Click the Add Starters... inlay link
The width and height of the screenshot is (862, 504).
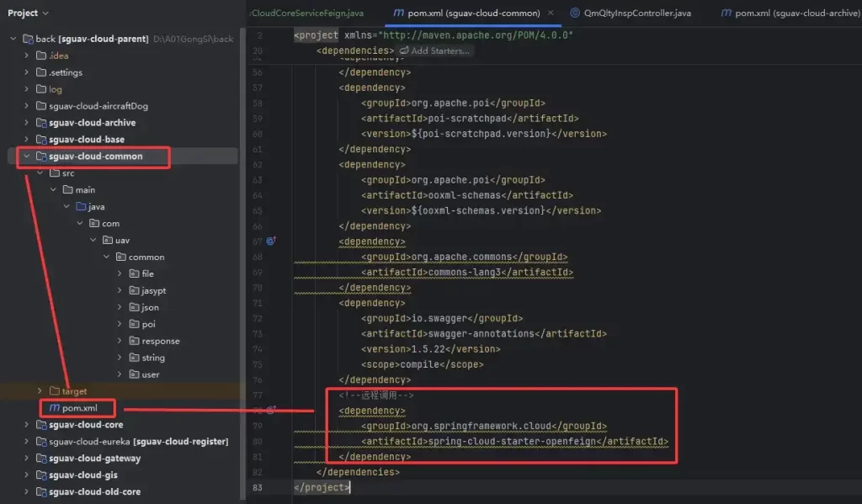point(434,51)
